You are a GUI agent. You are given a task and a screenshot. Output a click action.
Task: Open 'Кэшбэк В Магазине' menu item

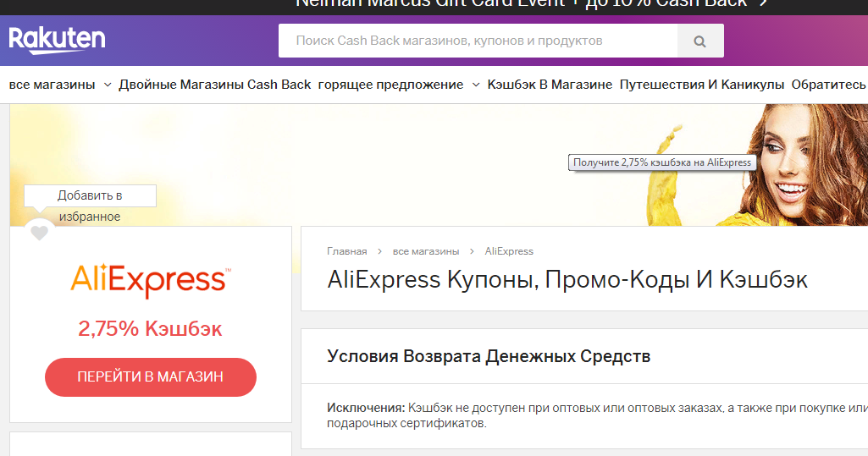click(x=550, y=85)
